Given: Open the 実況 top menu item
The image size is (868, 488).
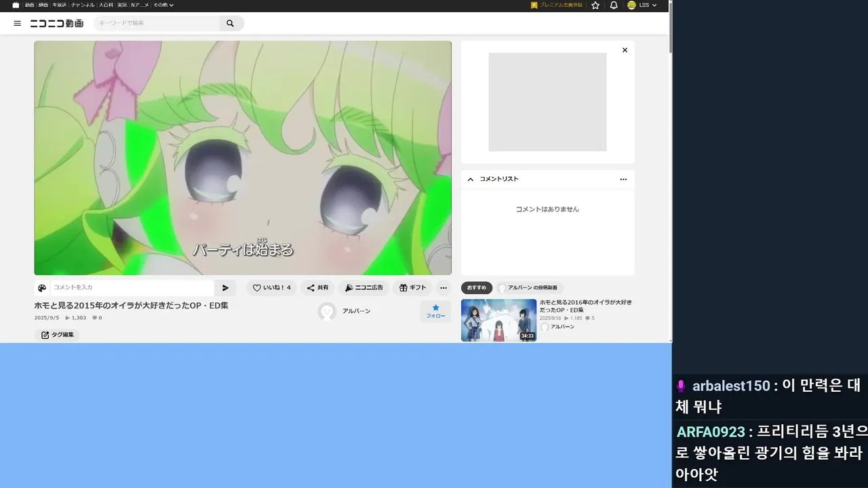Looking at the screenshot, I should pos(122,5).
